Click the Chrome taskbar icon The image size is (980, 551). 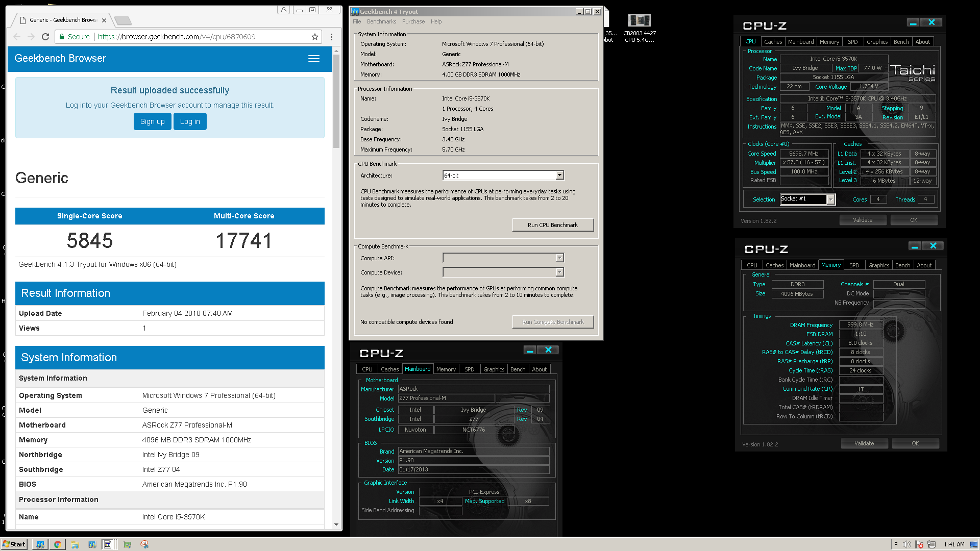pyautogui.click(x=57, y=544)
